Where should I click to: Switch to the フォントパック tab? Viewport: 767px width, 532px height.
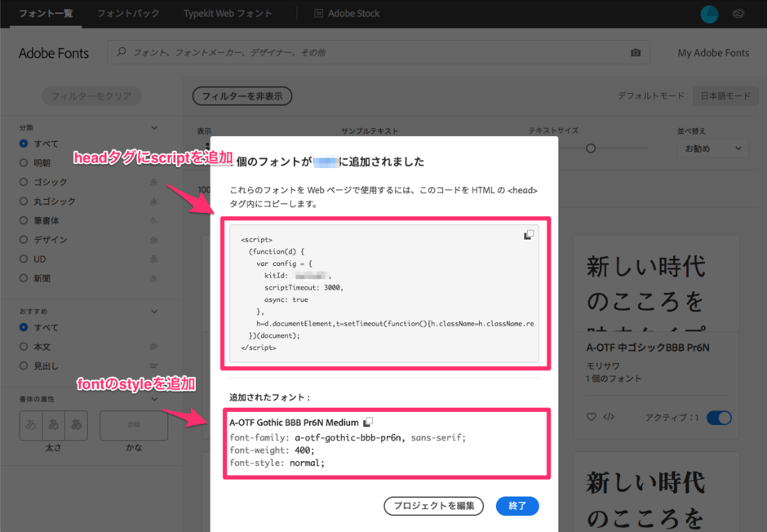[x=130, y=13]
